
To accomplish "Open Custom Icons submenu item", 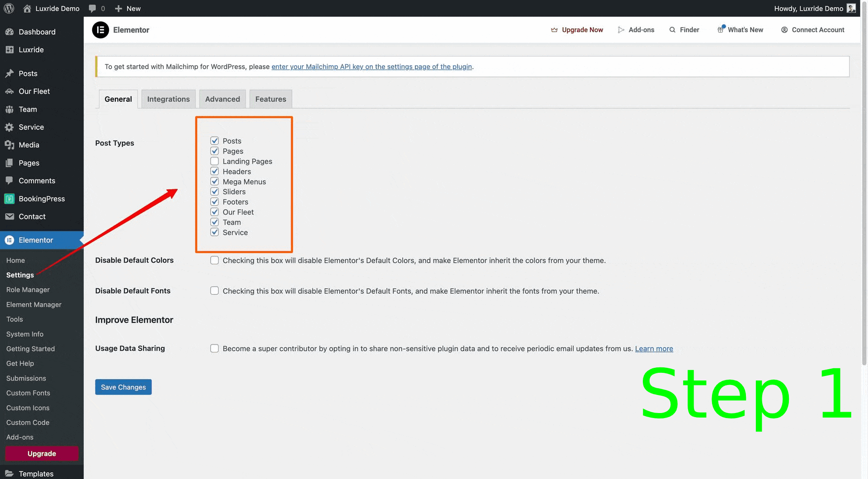I will [28, 408].
